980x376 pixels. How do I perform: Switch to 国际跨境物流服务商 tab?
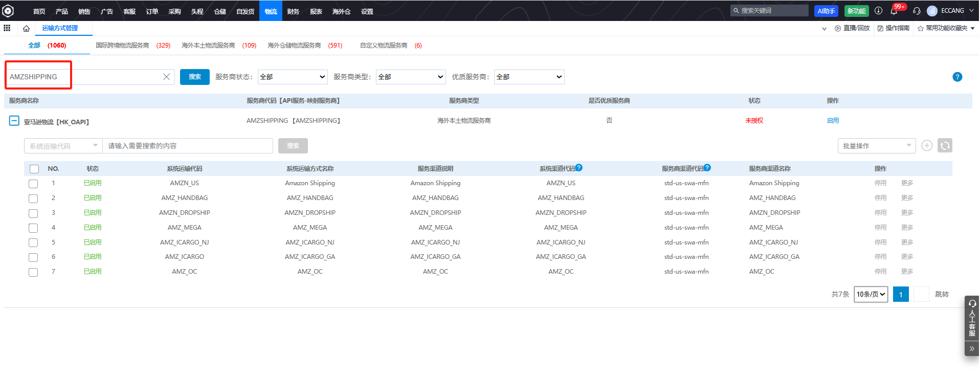point(133,46)
